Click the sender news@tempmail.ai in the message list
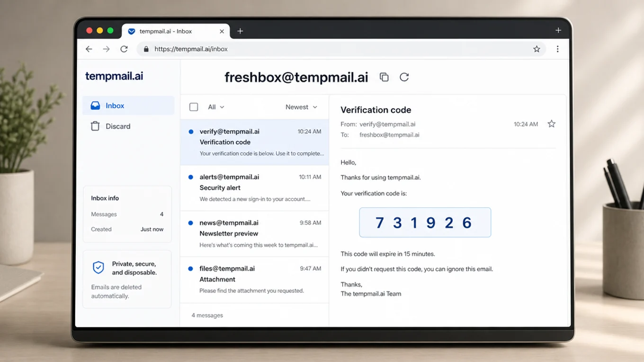Viewport: 644px width, 362px height. (229, 223)
